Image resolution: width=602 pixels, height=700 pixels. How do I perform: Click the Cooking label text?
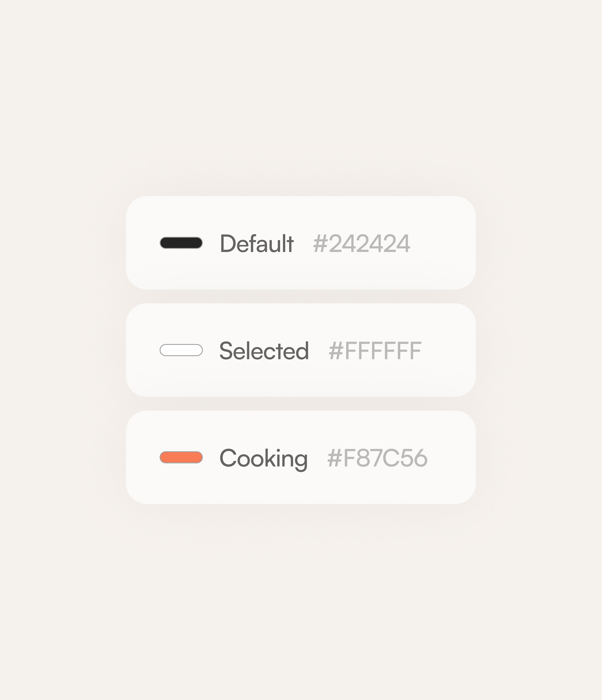click(264, 458)
